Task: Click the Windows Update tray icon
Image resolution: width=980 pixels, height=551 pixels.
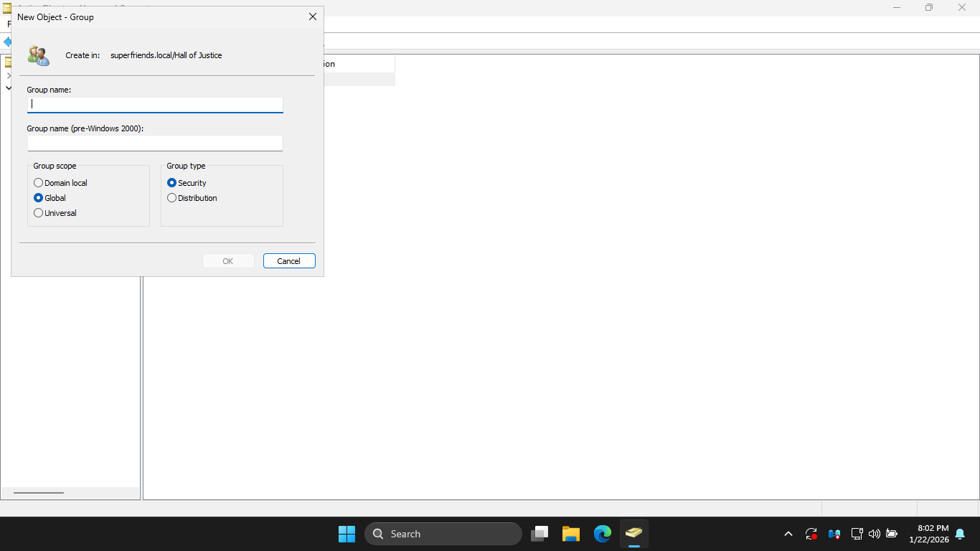Action: point(811,534)
